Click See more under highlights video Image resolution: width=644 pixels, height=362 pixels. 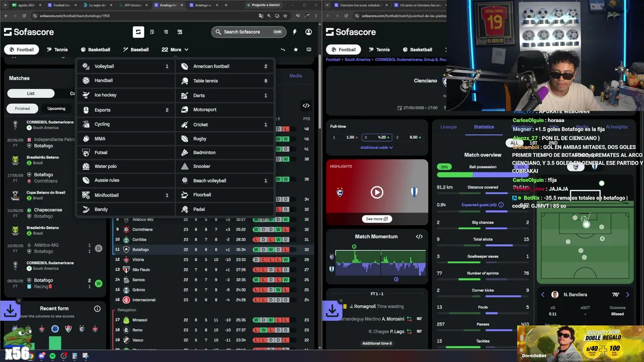[x=377, y=219]
